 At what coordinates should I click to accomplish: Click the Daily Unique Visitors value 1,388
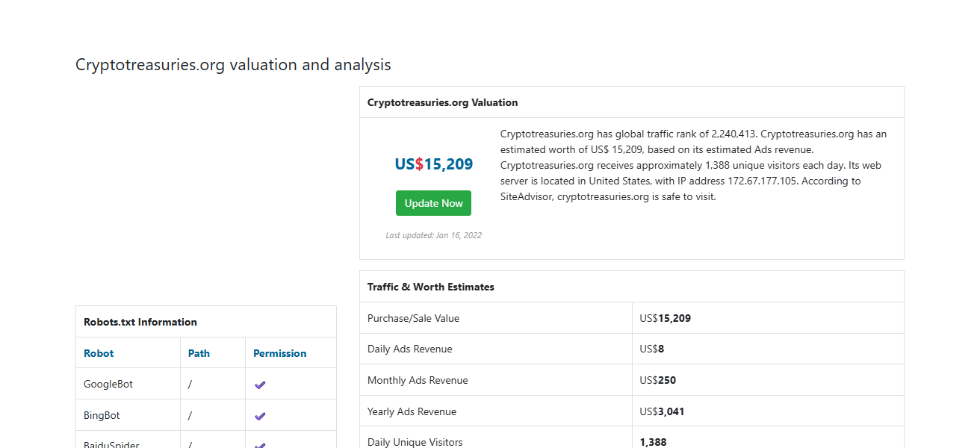[653, 441]
